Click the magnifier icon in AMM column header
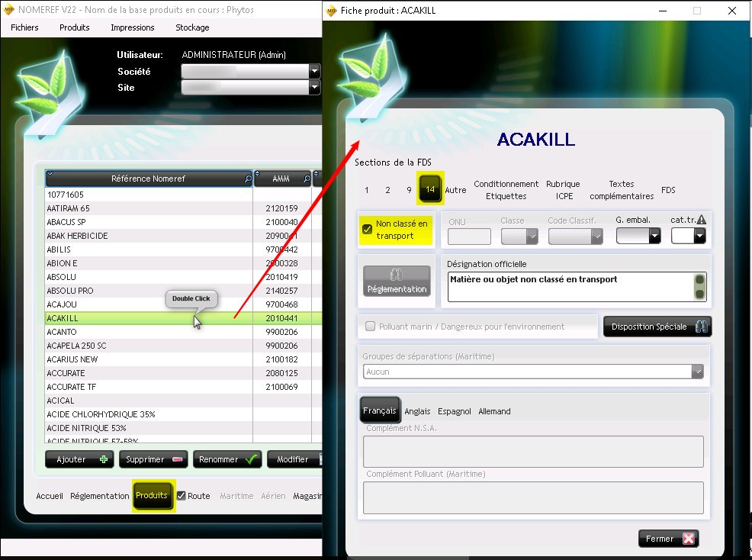Image resolution: width=752 pixels, height=560 pixels. 306,179
